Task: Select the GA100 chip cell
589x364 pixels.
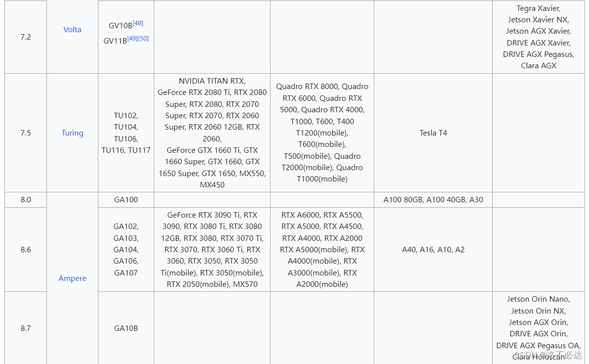Action: pyautogui.click(x=126, y=200)
